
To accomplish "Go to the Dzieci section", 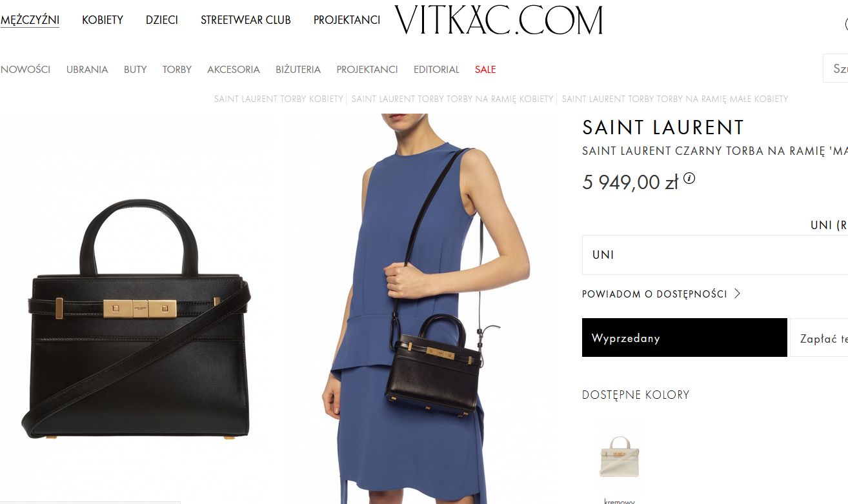I will (162, 20).
